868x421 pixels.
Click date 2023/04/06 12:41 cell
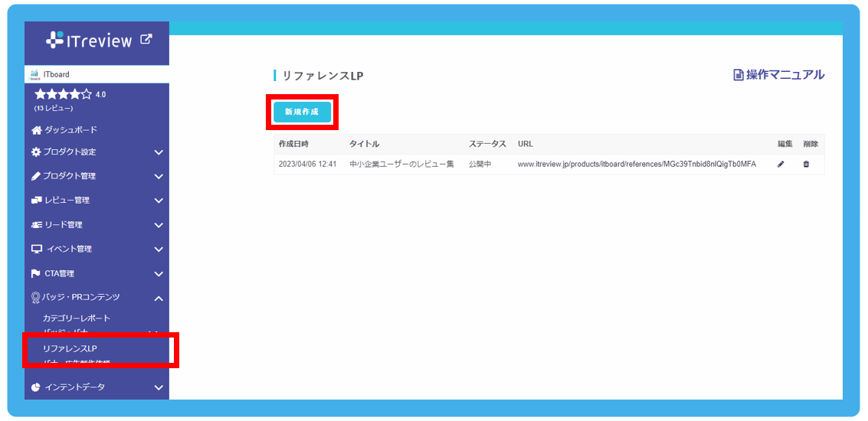[x=307, y=165]
